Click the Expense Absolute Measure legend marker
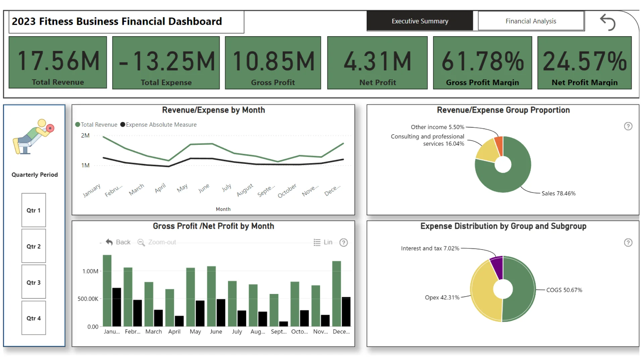 (x=123, y=125)
